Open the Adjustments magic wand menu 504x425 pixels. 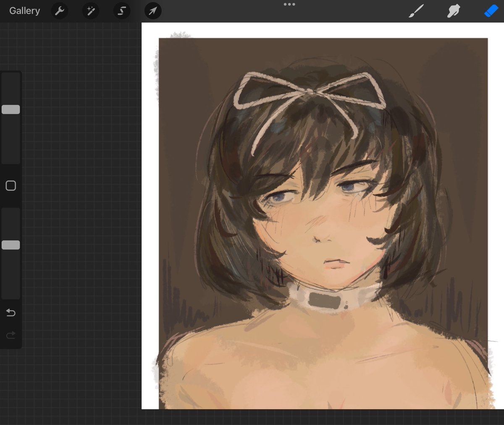click(x=91, y=11)
